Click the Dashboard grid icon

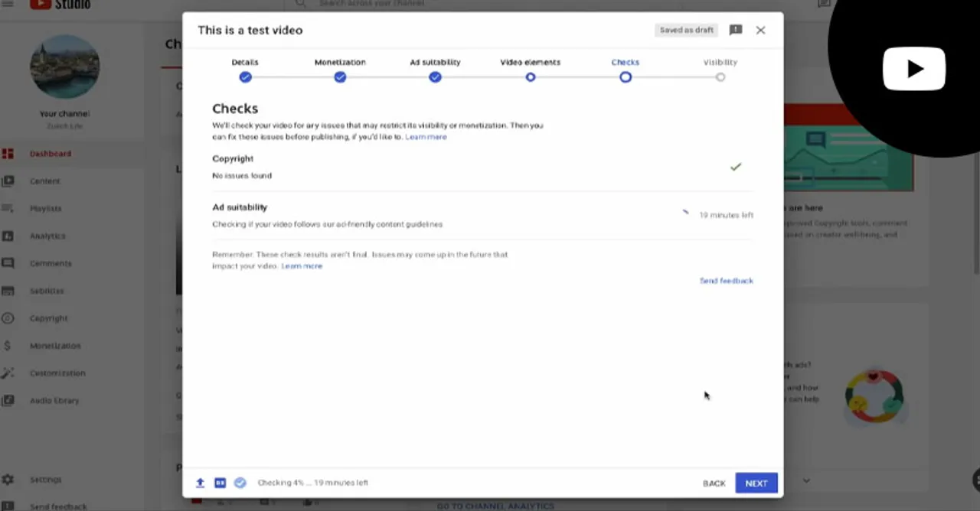click(8, 154)
